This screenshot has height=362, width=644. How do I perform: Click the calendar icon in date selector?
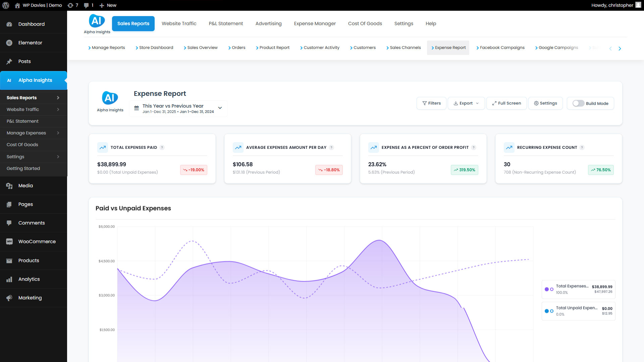coord(137,108)
